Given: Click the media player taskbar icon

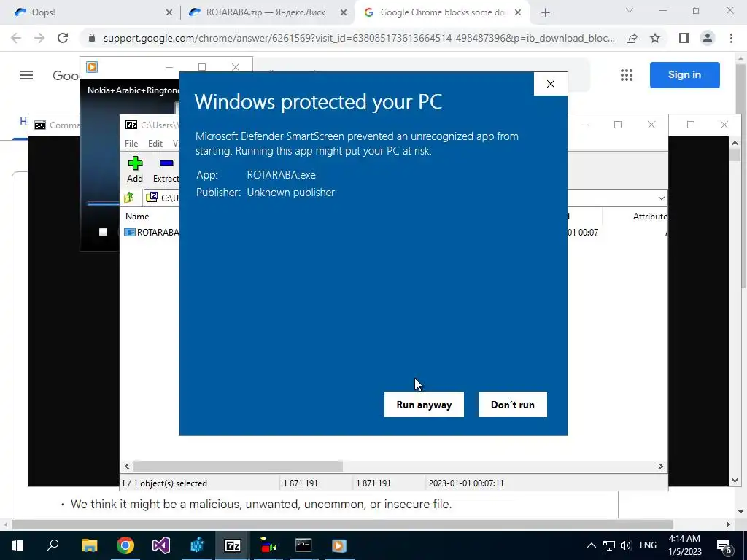Looking at the screenshot, I should tap(339, 545).
